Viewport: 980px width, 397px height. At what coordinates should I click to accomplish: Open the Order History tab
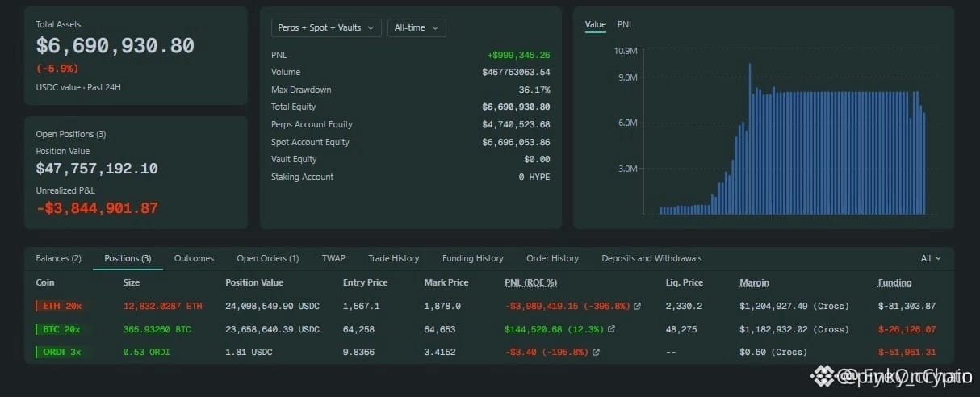point(553,259)
